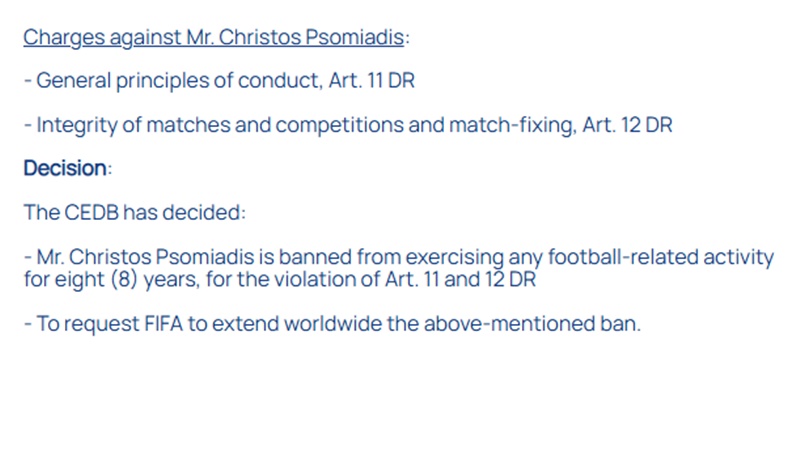
Task: Click the 'match-fixing' term
Action: [513, 126]
